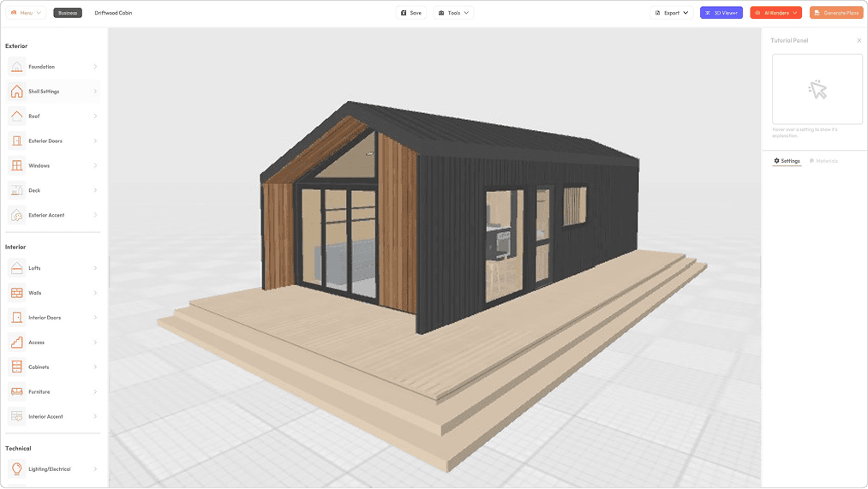Switch to the Settings tab
Image resolution: width=868 pixels, height=489 pixels.
(x=787, y=161)
